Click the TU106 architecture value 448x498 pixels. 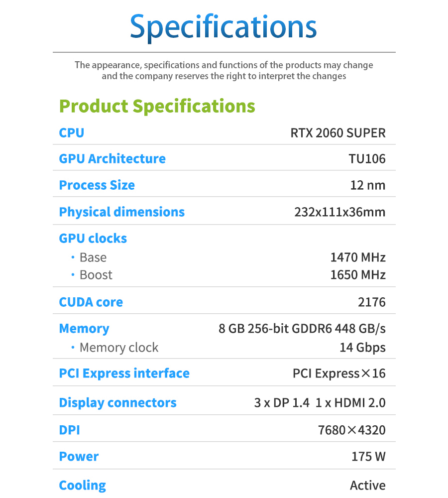point(367,159)
